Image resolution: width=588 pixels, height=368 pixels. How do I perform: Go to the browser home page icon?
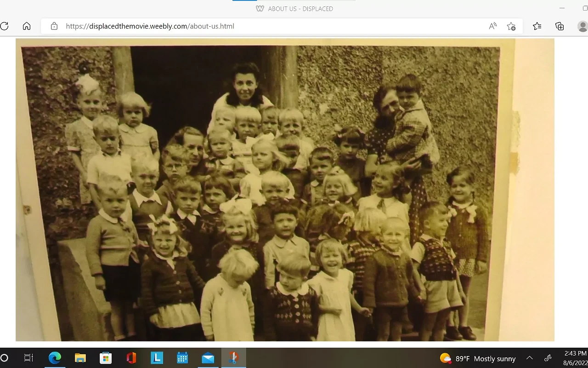tap(27, 26)
